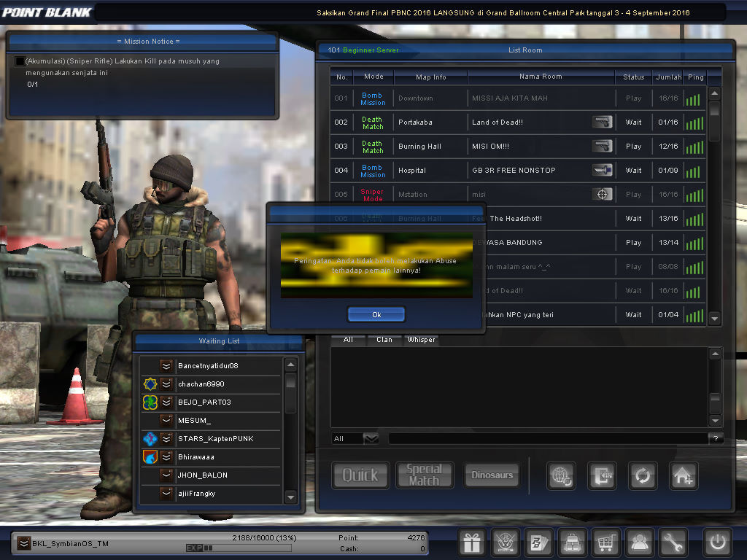Click map name 'Portakaba'
Viewport: 747px width, 560px height.
415,122
